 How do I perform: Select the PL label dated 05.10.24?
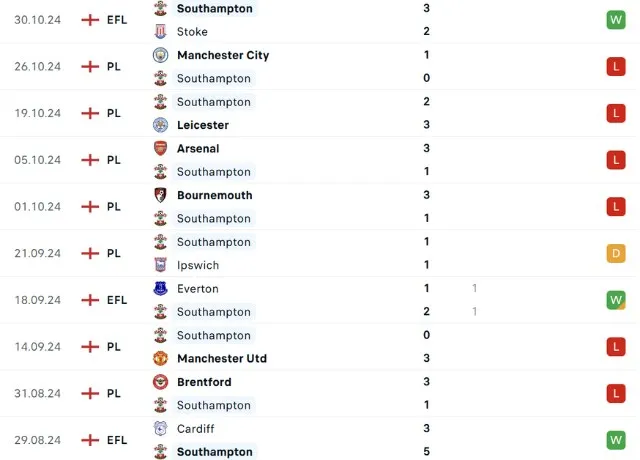tap(114, 160)
